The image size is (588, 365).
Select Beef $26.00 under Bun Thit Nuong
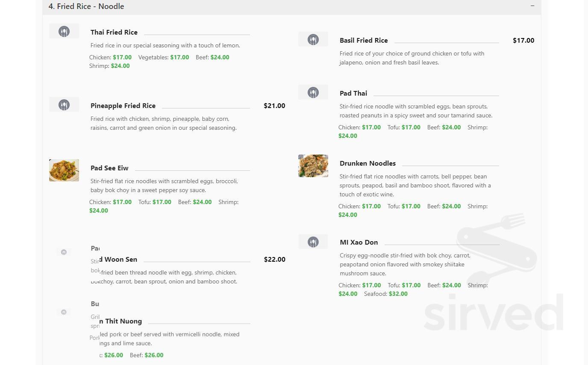(x=153, y=355)
